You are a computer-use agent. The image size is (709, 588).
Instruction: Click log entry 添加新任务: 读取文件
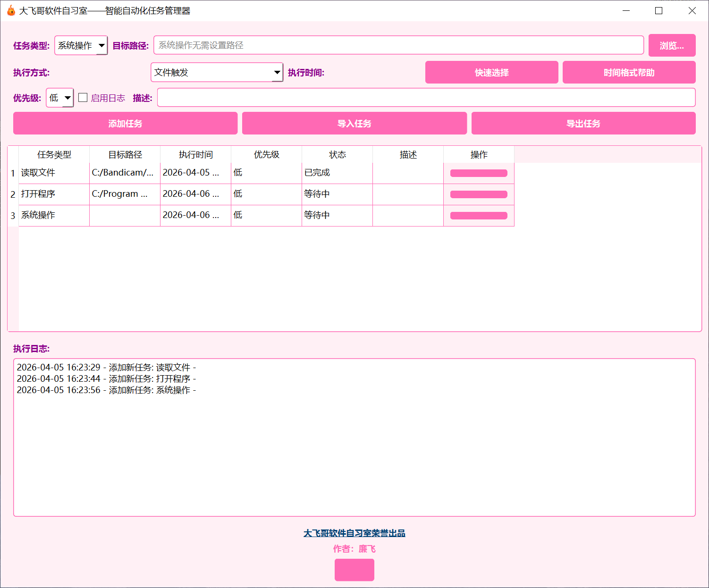(x=106, y=367)
